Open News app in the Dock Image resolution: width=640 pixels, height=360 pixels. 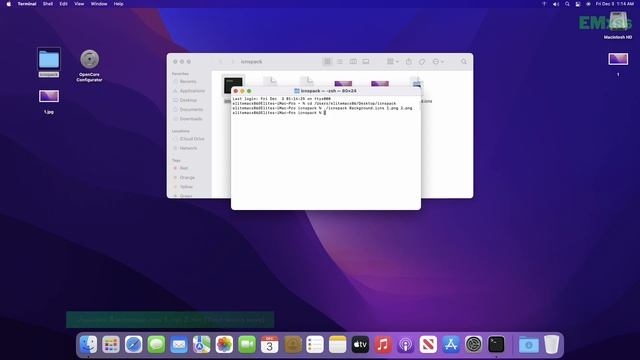428,344
